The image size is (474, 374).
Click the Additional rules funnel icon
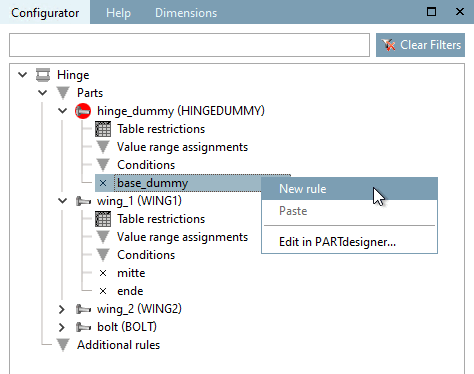[63, 345]
